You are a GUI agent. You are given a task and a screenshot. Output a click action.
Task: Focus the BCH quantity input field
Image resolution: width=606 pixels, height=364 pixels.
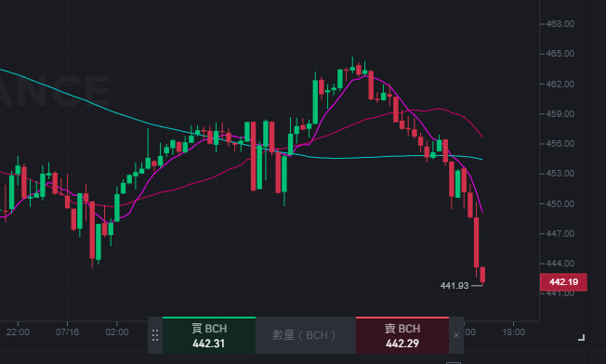pos(305,335)
